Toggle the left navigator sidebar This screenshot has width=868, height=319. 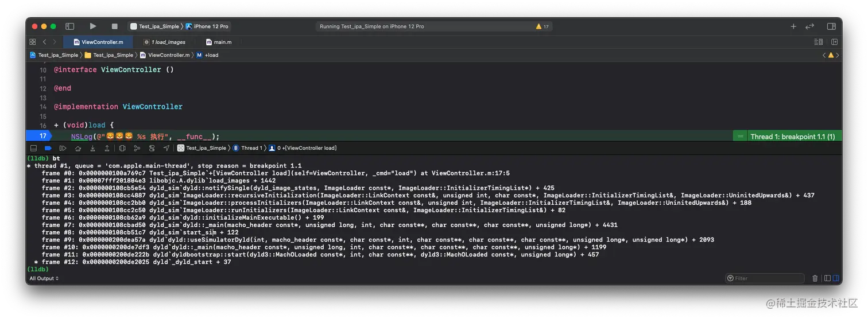point(69,26)
